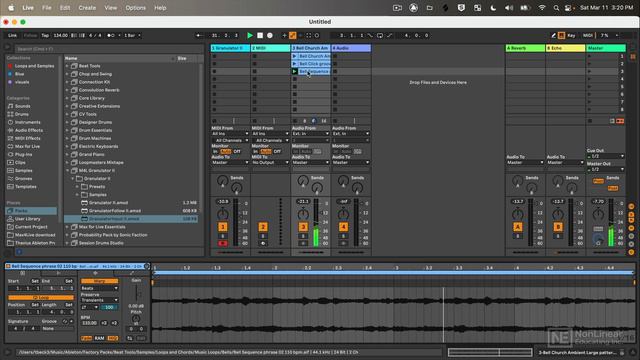
Task: Select the Max for Live category
Action: pyautogui.click(x=27, y=146)
